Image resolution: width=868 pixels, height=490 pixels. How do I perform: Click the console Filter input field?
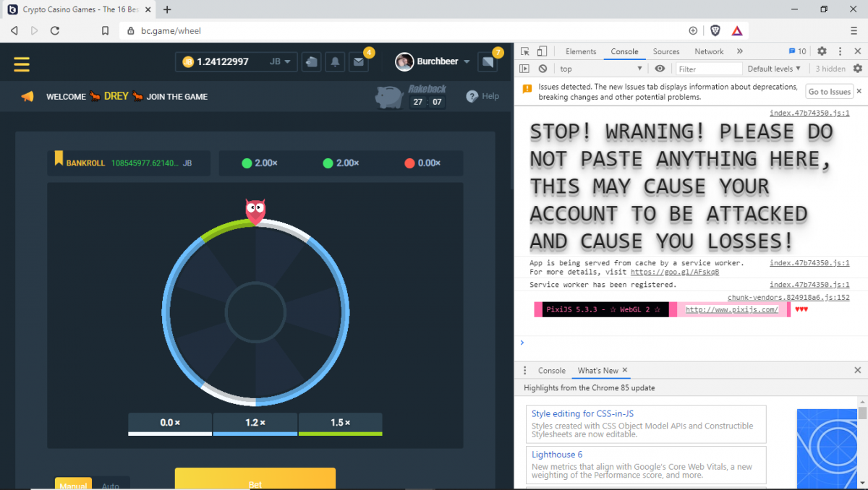pyautogui.click(x=709, y=69)
